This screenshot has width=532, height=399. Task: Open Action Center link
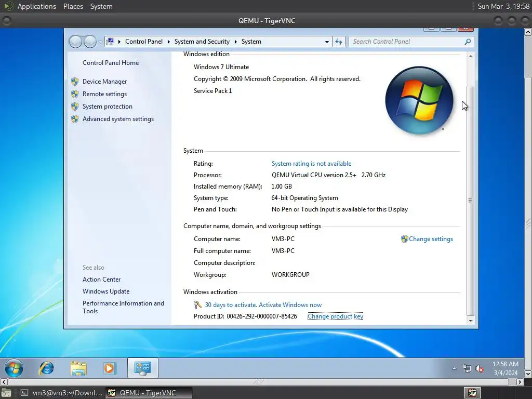coord(101,280)
